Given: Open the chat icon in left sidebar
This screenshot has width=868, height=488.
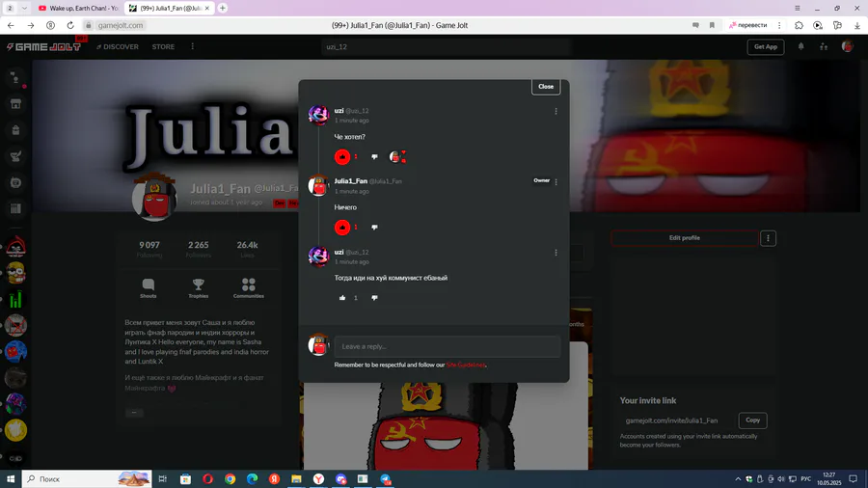Looking at the screenshot, I should click(x=15, y=78).
